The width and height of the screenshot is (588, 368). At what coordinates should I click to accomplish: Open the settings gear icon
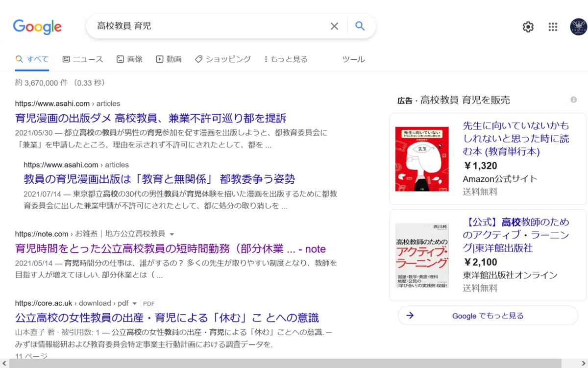528,27
